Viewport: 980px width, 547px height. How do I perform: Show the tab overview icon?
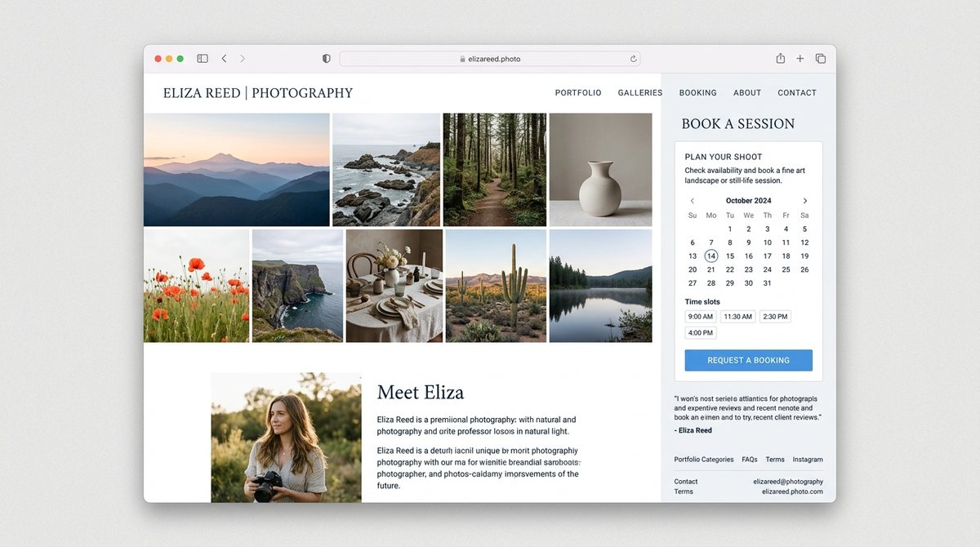pos(821,59)
